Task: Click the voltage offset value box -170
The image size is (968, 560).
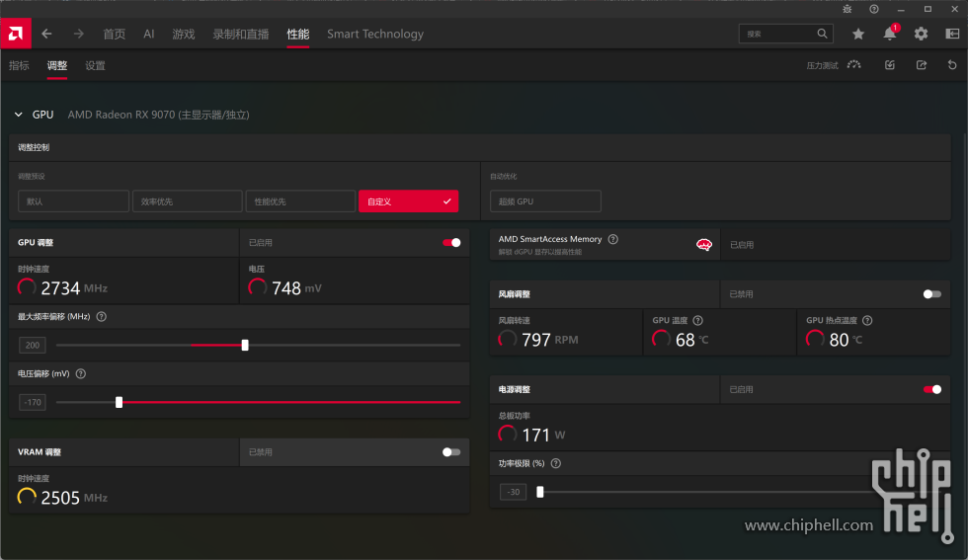Action: tap(33, 403)
